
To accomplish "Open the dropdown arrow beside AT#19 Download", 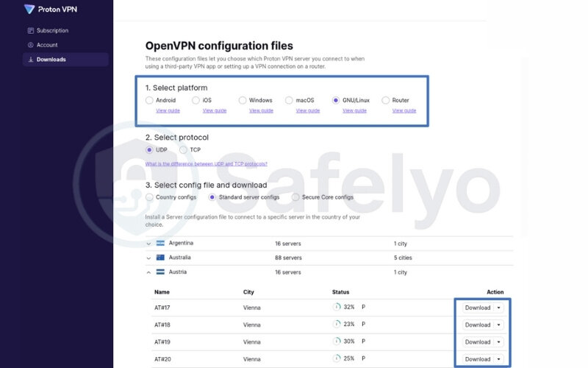I will [499, 342].
